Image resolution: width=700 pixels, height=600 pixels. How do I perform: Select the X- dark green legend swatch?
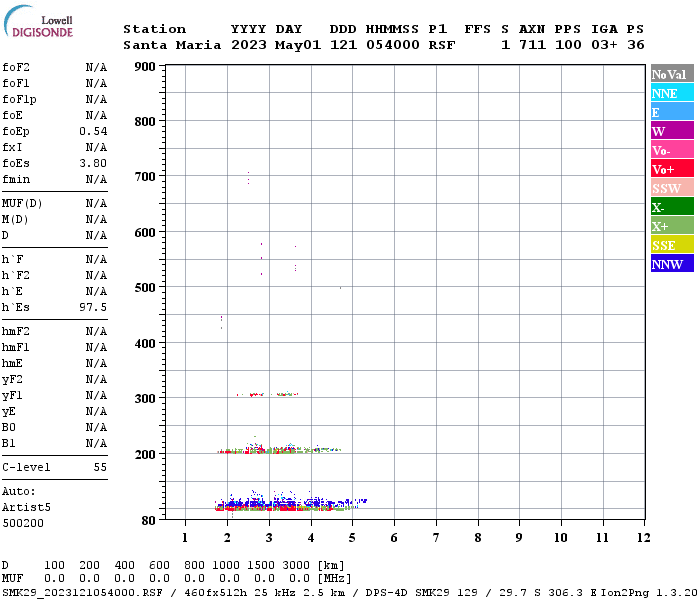[672, 207]
